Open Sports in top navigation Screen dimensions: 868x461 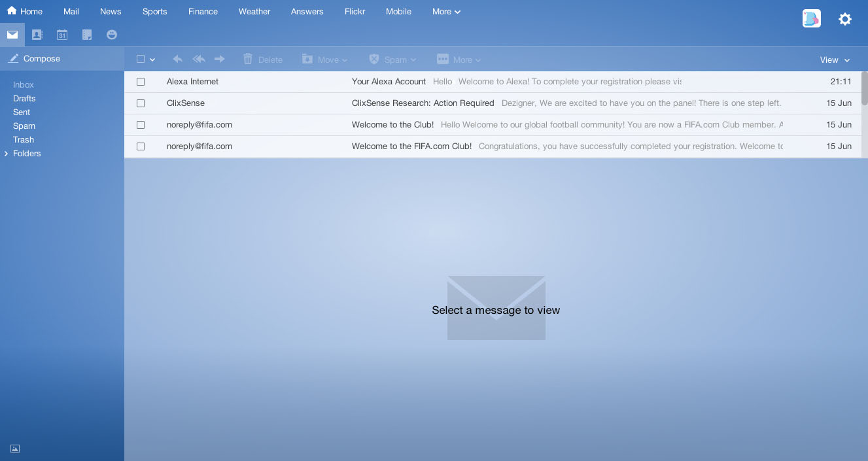(154, 11)
